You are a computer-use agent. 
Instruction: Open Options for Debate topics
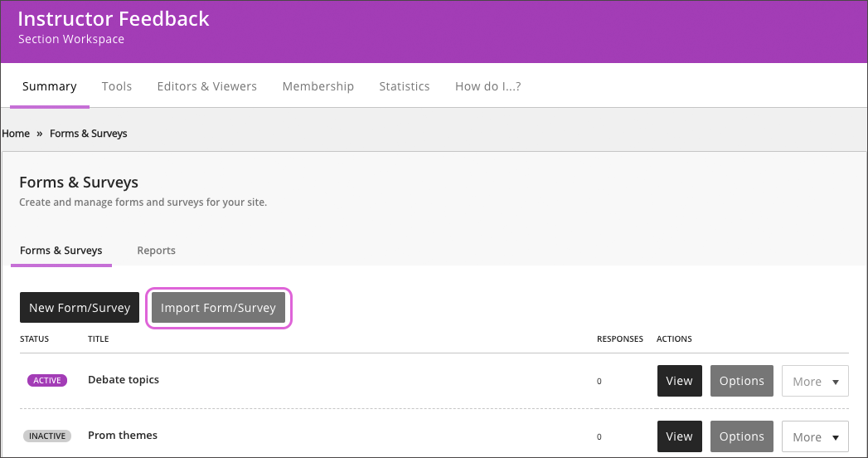click(741, 381)
